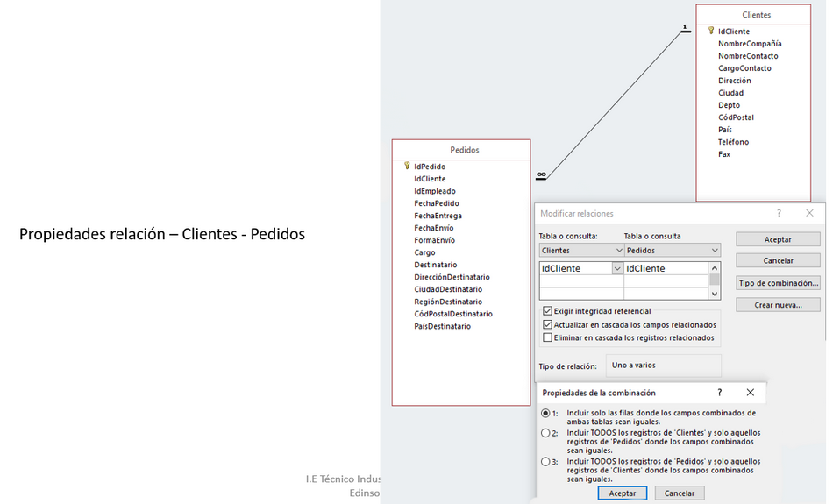Click the help question mark in Modificar relaciones
The height and width of the screenshot is (504, 833).
point(779,213)
